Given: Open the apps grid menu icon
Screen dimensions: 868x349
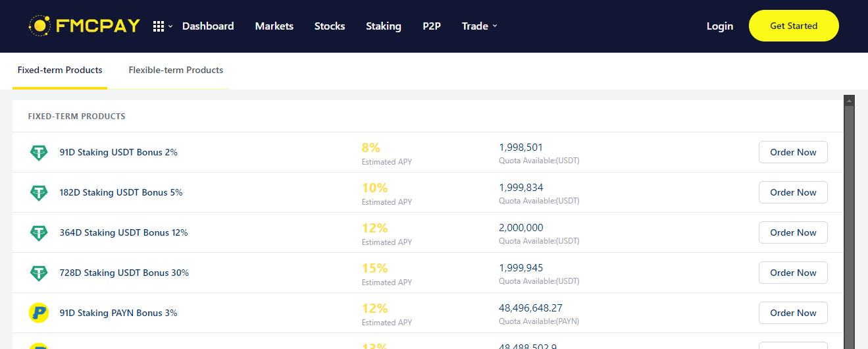Looking at the screenshot, I should coord(158,26).
